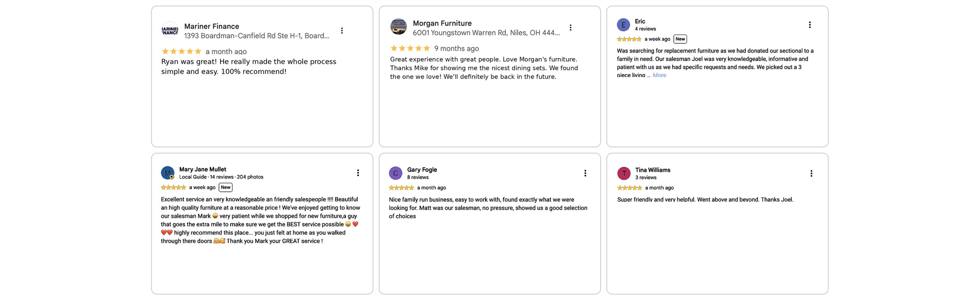Expand Eric's review with the More link
The height and width of the screenshot is (306, 980).
[659, 75]
